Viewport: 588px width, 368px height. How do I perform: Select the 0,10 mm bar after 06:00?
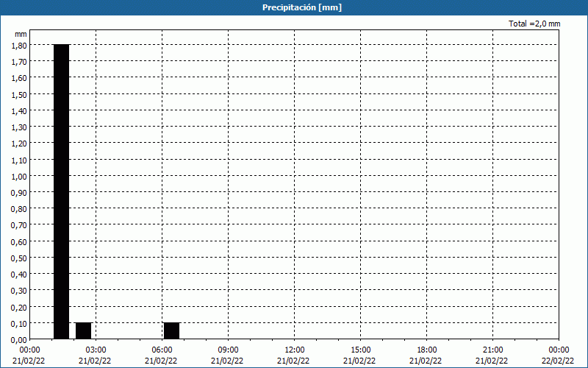pyautogui.click(x=172, y=330)
